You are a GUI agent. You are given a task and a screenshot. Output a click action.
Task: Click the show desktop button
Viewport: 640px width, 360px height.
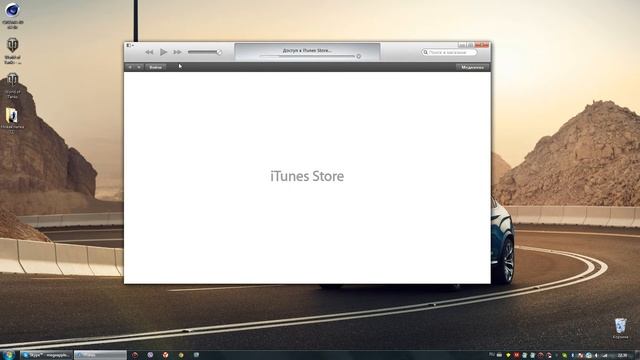[637, 356]
